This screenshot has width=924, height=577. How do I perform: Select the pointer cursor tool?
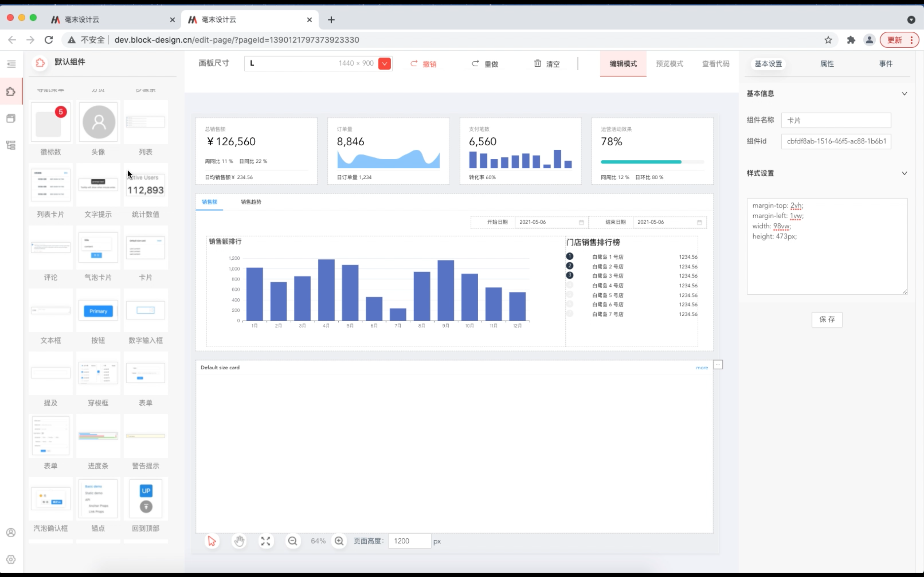[x=212, y=541]
